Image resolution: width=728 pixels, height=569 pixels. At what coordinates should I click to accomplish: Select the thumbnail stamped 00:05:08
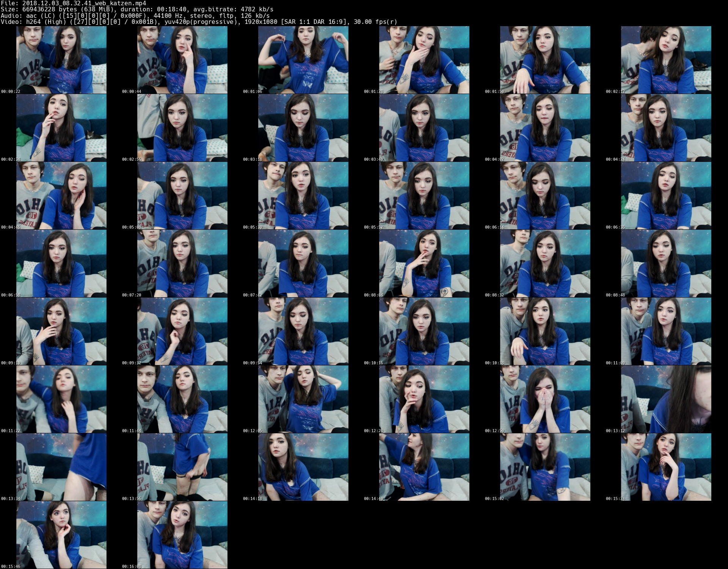tap(182, 196)
